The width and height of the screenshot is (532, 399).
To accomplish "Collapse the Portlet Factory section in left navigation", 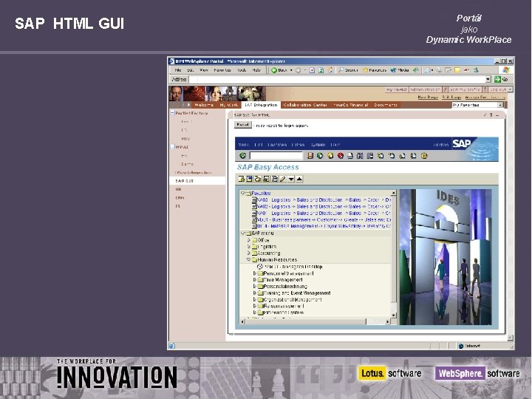I will tap(172, 112).
